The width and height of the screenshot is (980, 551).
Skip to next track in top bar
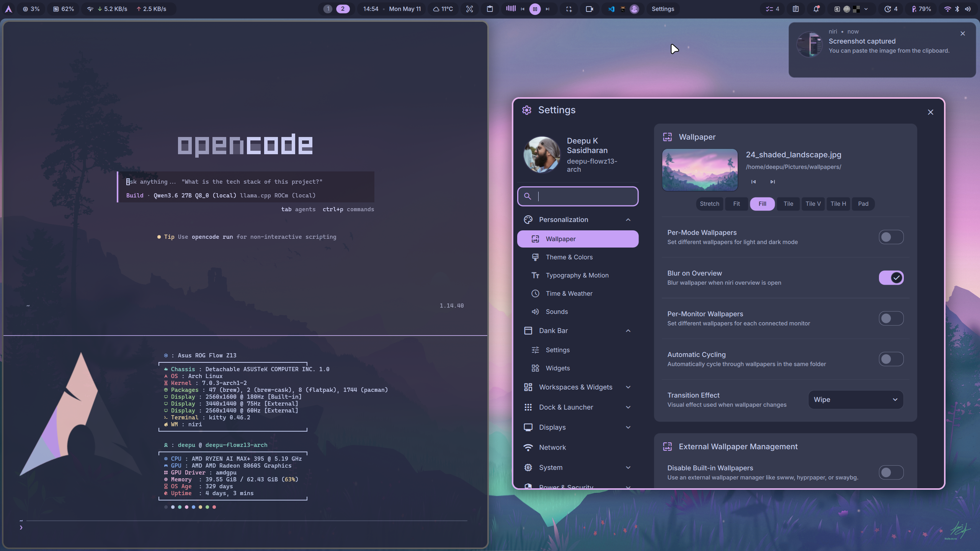(547, 9)
